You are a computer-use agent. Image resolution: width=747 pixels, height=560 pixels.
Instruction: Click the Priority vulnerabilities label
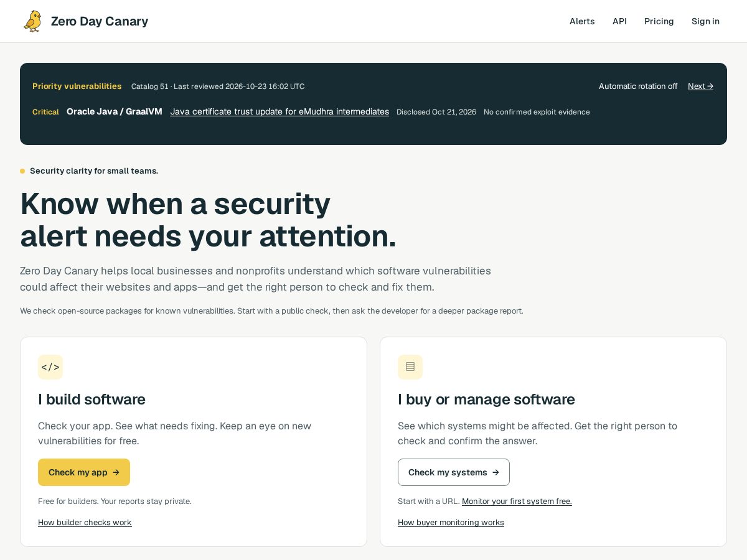[77, 86]
